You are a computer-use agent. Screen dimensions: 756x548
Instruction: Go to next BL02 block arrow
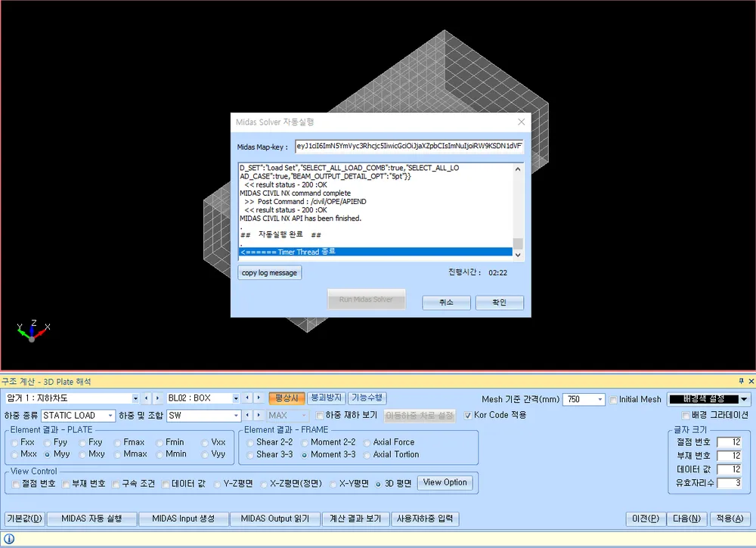point(259,398)
